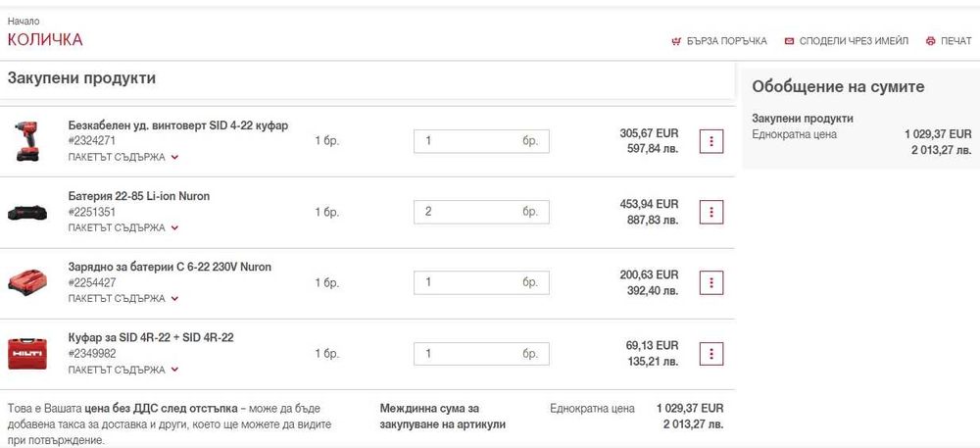Edit quantity field for Куфар за SID 4R-22
Image resolution: width=980 pixels, height=448 pixels.
click(x=481, y=354)
